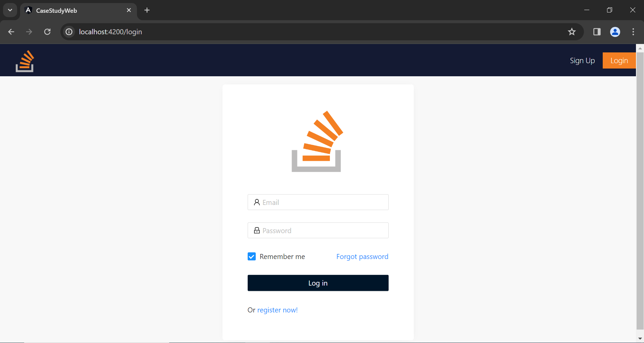Follow the register now! link
The image size is (644, 343).
point(277,310)
